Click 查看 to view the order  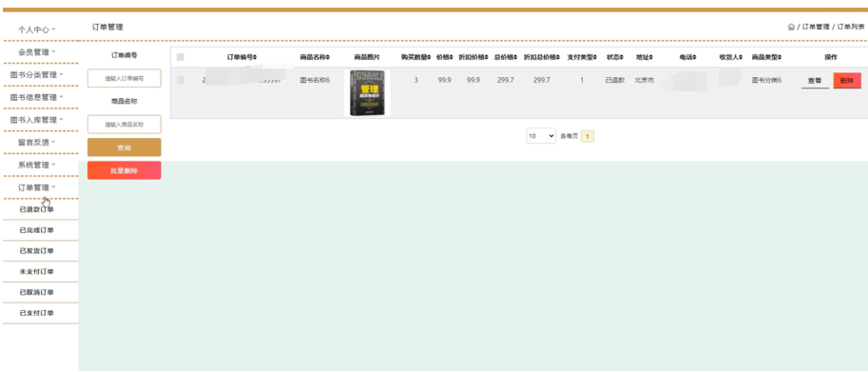tap(815, 81)
